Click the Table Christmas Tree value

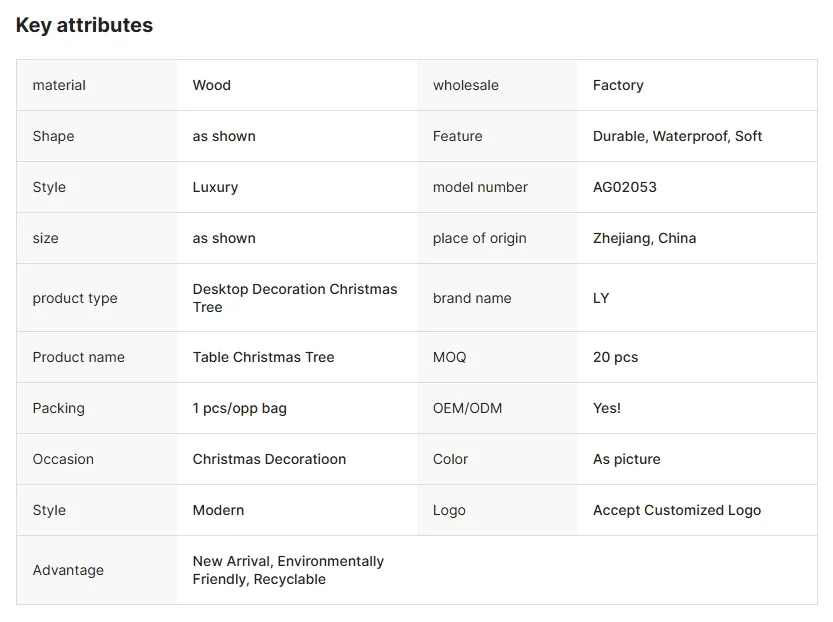(x=263, y=357)
